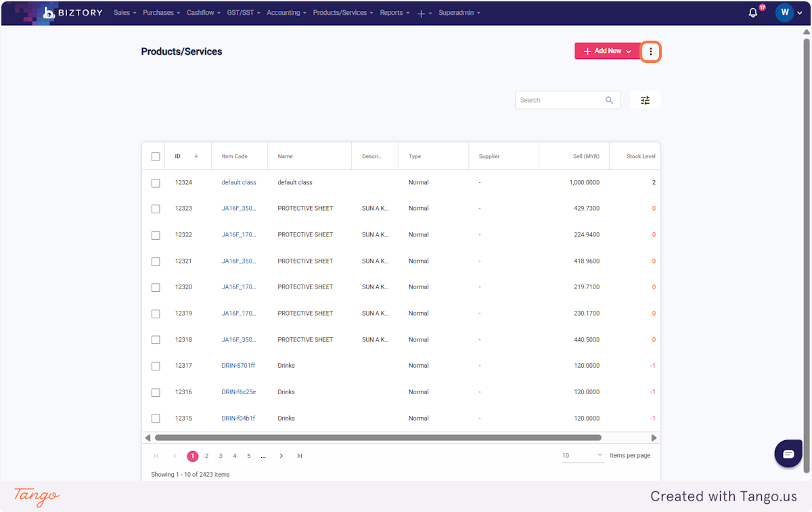The width and height of the screenshot is (812, 512).
Task: Open the default class item code link
Action: click(239, 183)
